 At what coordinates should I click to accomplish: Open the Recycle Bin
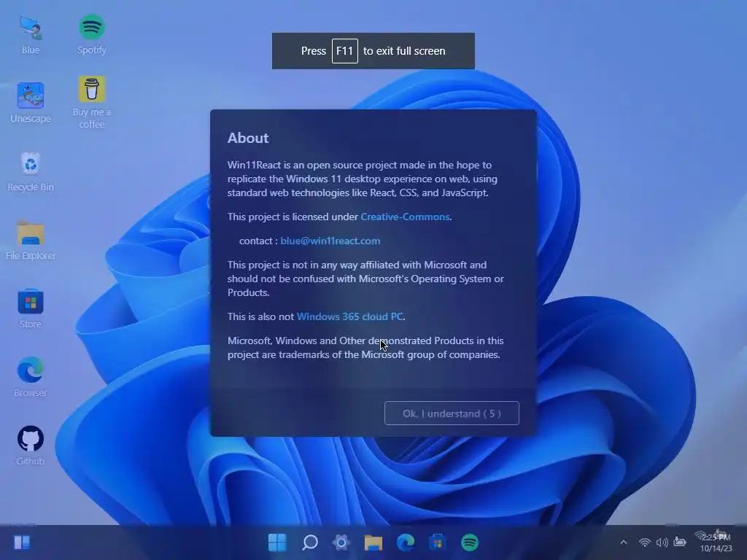tap(31, 171)
